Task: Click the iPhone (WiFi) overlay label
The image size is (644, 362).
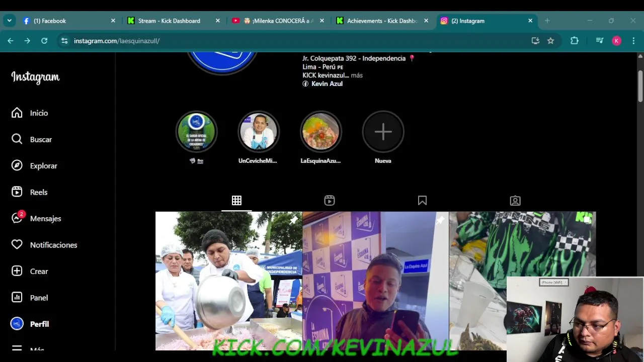Action: pos(553,282)
